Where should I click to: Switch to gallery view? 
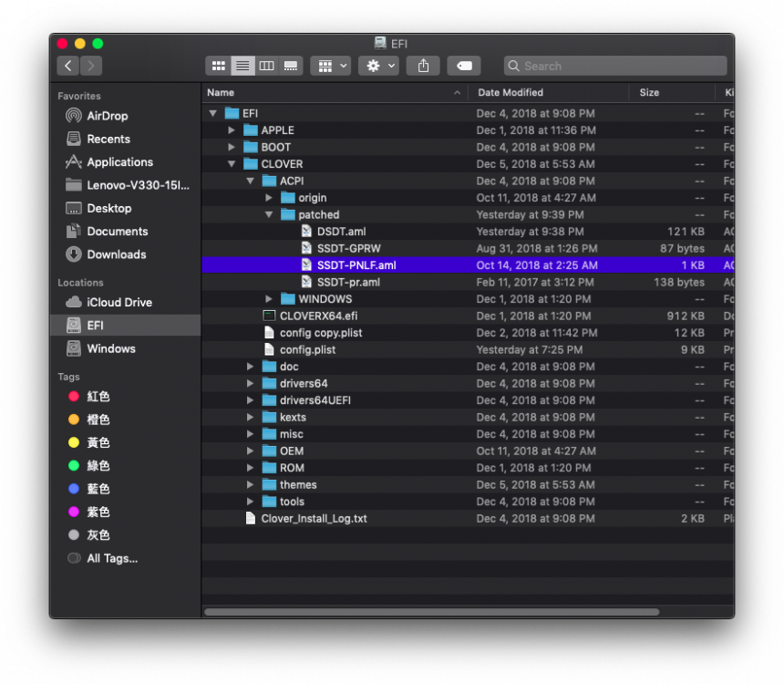click(291, 66)
